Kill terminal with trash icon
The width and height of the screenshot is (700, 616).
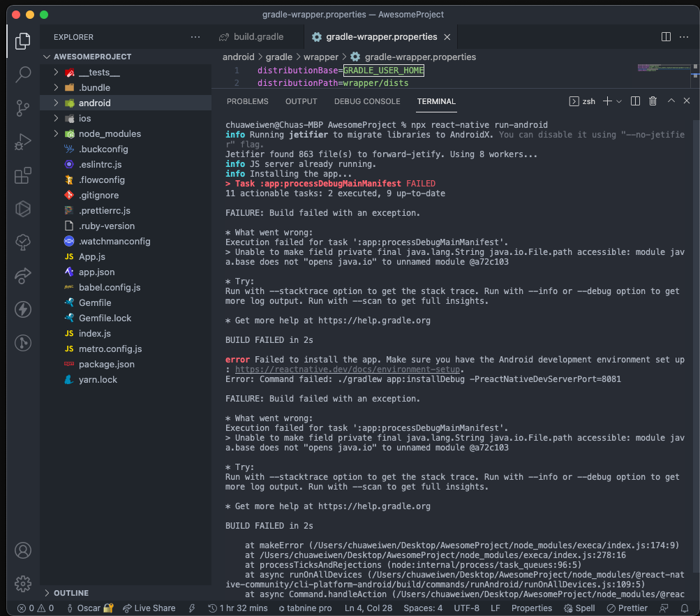pos(653,101)
